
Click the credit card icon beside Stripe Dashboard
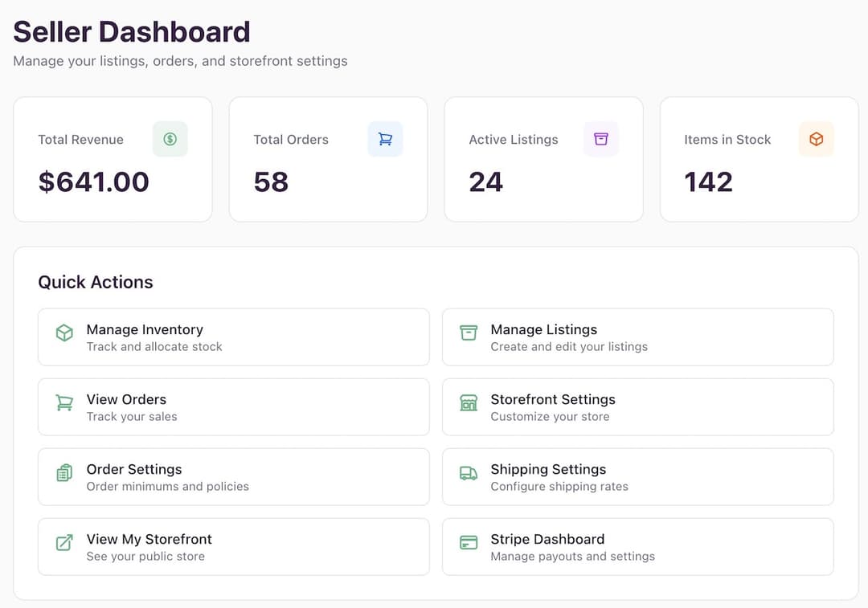click(469, 541)
